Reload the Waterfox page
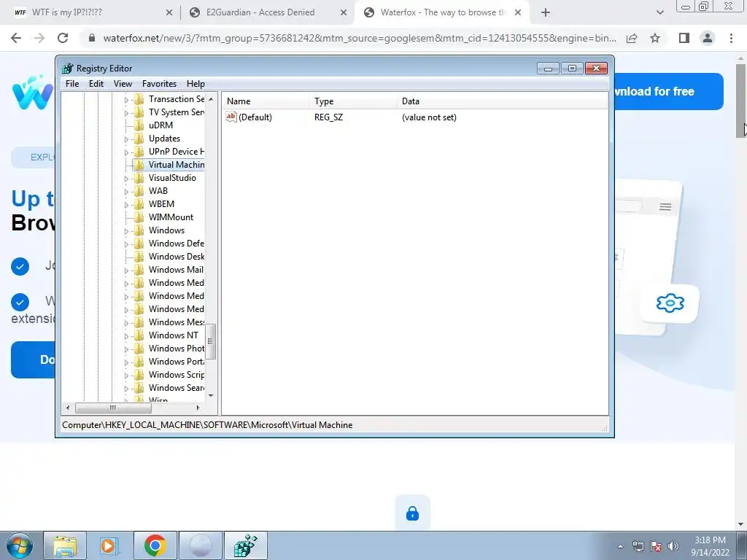This screenshot has width=747, height=560. (63, 38)
